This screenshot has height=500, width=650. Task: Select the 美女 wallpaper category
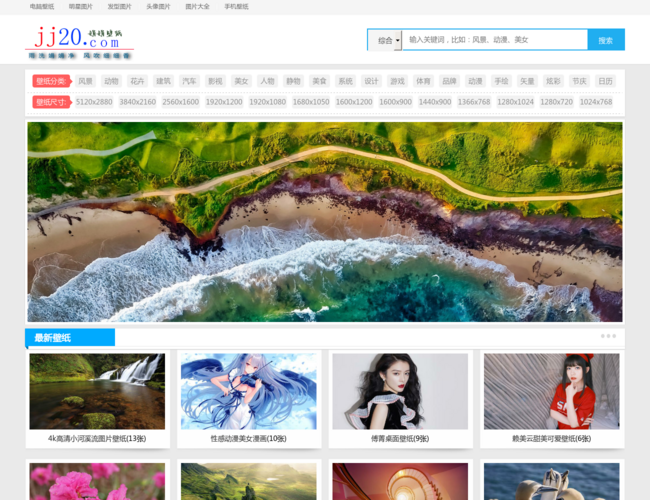pyautogui.click(x=241, y=81)
